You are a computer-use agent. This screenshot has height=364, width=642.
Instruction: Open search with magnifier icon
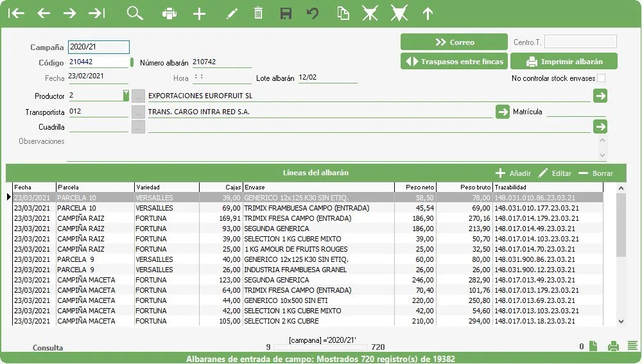tap(135, 13)
